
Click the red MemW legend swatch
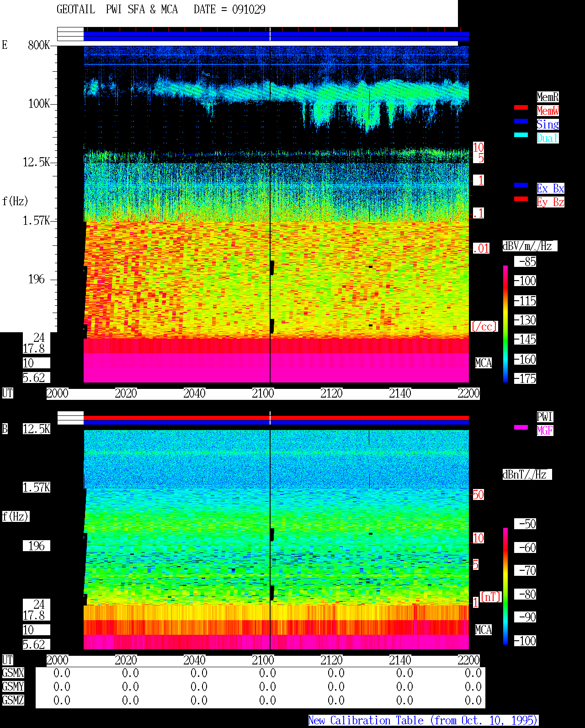521,107
